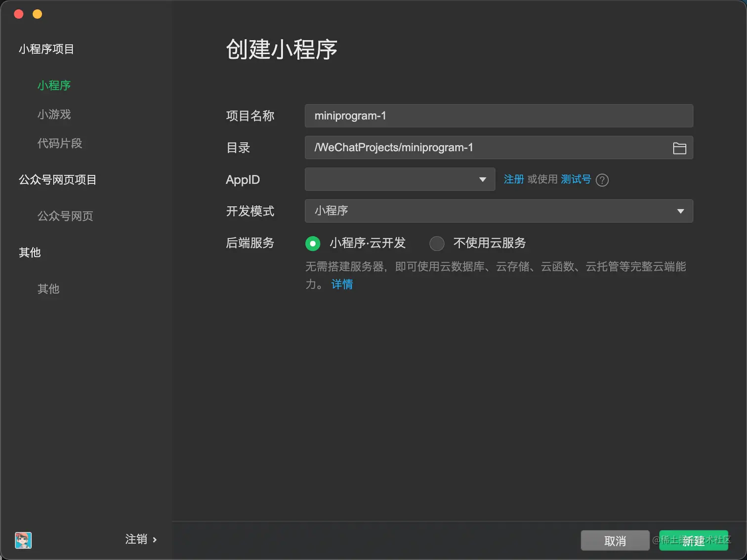The height and width of the screenshot is (560, 747).
Task: Click the red close window button
Action: [19, 14]
